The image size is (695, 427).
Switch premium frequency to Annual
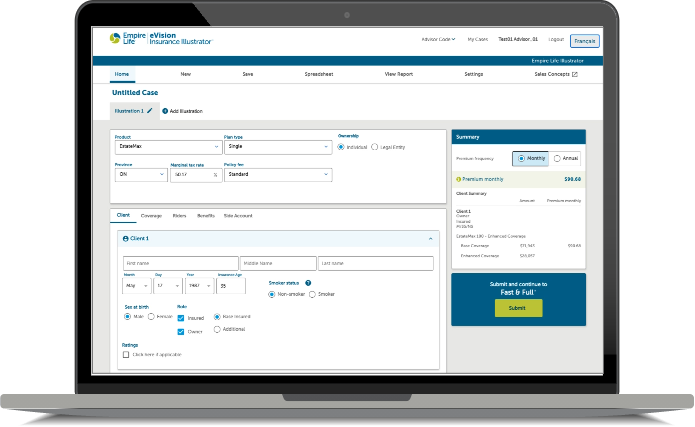pos(557,158)
